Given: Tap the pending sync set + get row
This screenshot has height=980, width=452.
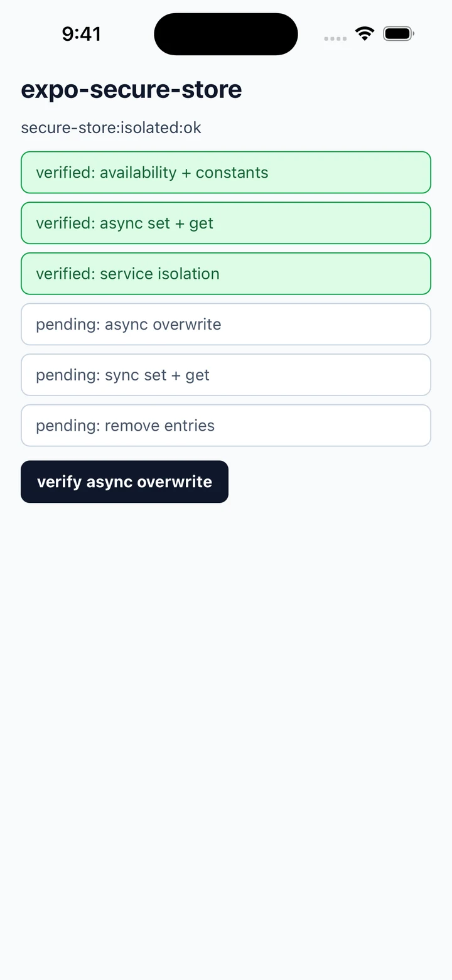Looking at the screenshot, I should click(x=226, y=375).
